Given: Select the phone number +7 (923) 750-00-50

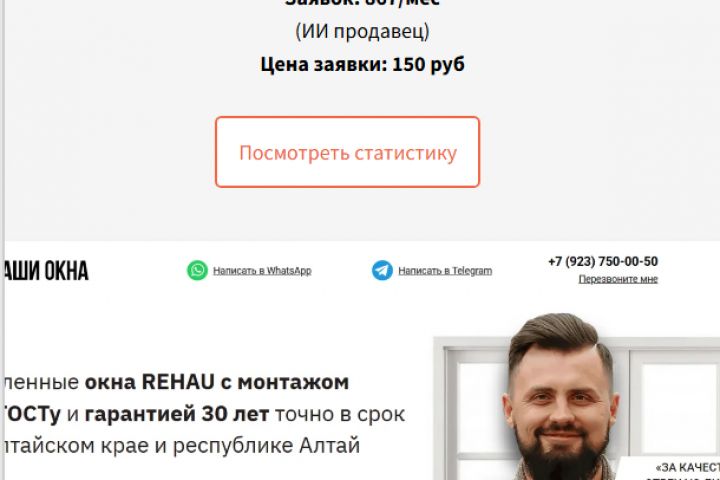Looking at the screenshot, I should point(603,261).
